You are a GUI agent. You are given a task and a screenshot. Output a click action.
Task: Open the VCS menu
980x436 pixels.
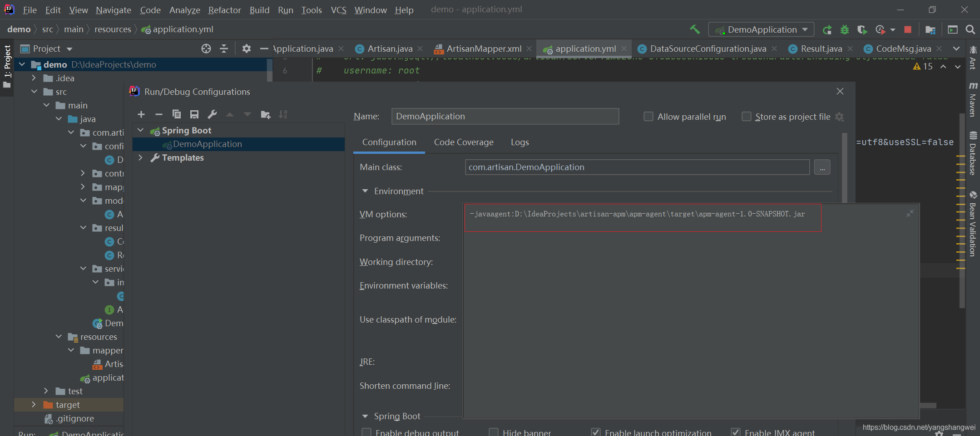338,10
